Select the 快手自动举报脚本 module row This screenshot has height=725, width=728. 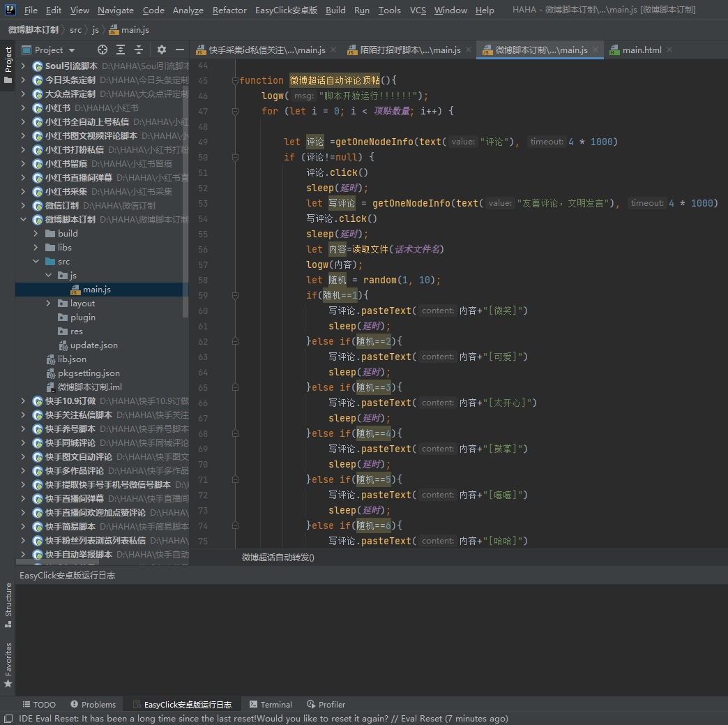coord(102,555)
